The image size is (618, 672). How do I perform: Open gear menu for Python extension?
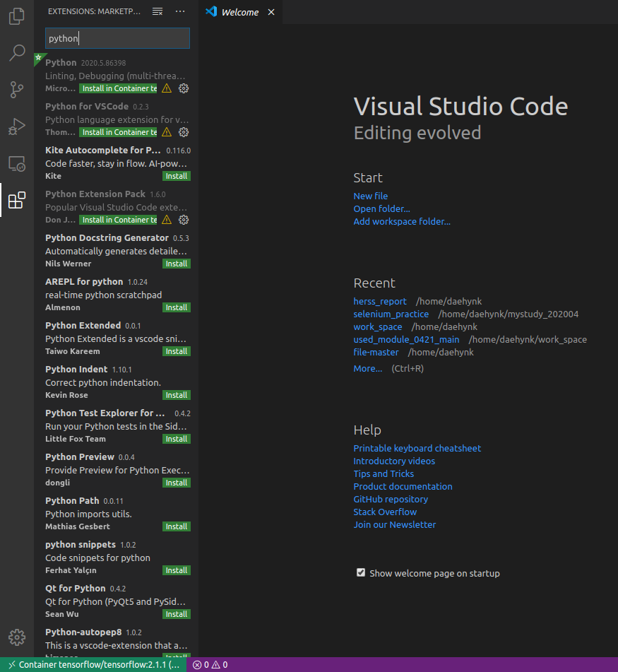[184, 88]
